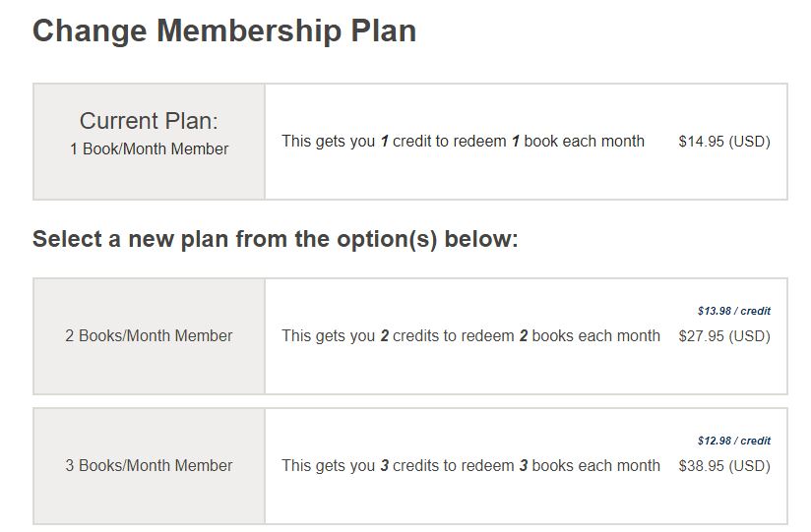Image resolution: width=811 pixels, height=532 pixels.
Task: Click the 1 Book/Month Member label
Action: [149, 148]
